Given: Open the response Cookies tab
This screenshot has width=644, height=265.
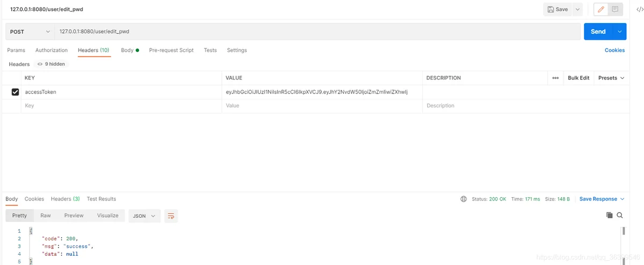Looking at the screenshot, I should [34, 199].
